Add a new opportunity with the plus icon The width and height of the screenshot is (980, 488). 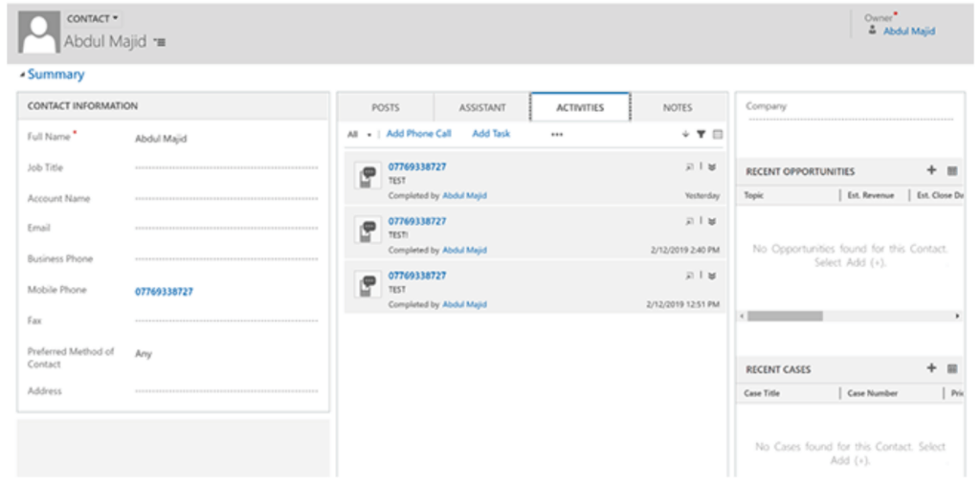coord(931,170)
